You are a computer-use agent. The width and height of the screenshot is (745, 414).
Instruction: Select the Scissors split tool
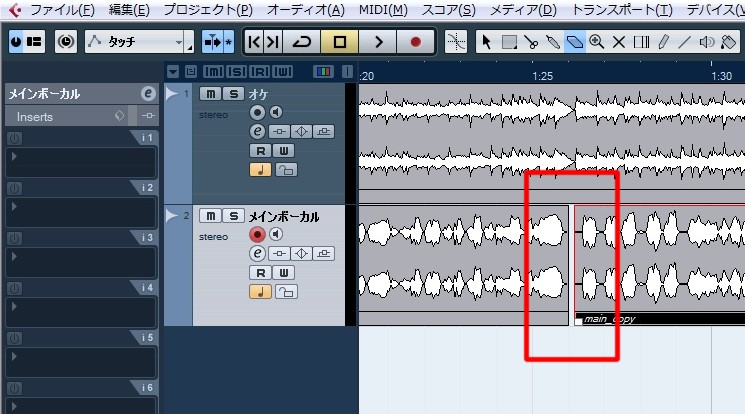pos(531,42)
